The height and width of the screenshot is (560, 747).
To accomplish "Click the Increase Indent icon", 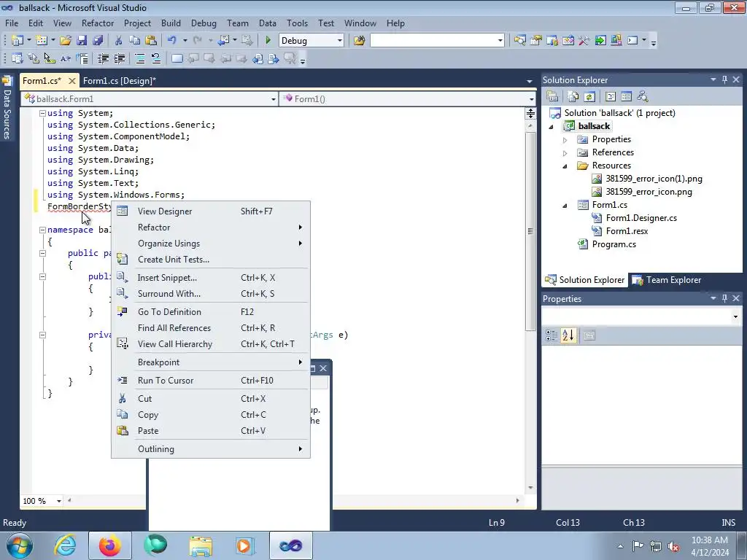I will [x=119, y=58].
